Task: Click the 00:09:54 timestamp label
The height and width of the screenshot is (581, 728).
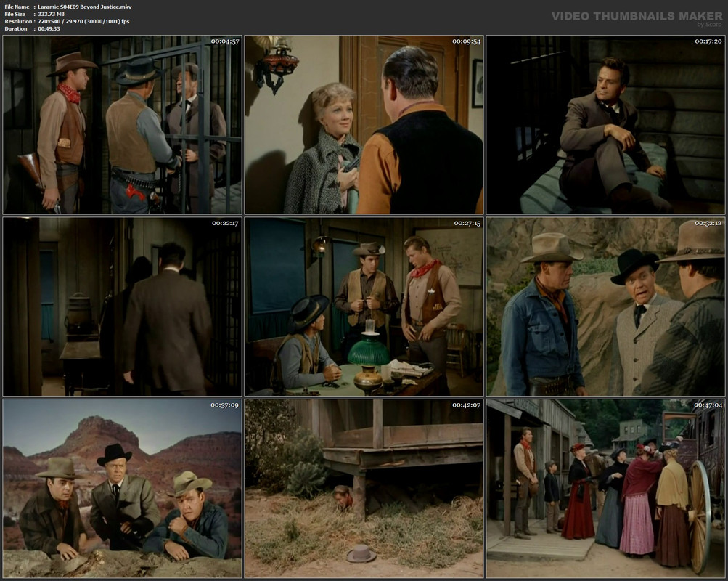Action: coord(467,41)
